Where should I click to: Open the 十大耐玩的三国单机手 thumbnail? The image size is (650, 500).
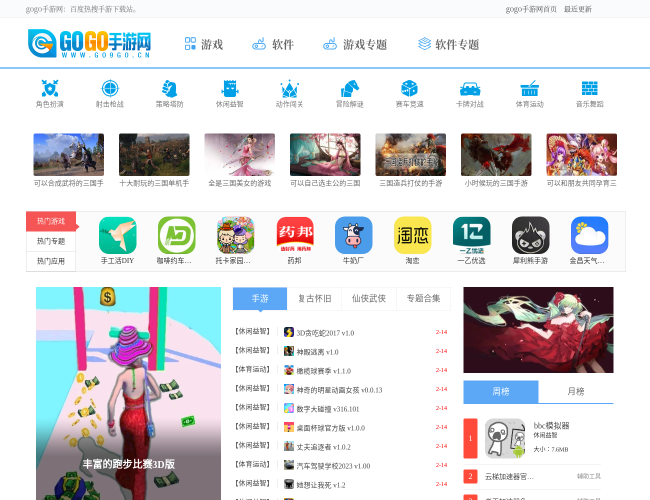154,155
